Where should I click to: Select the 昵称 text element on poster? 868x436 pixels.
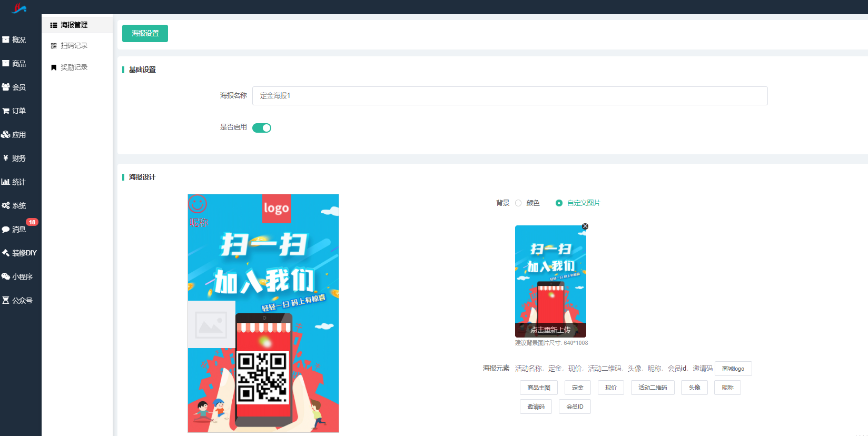(199, 223)
